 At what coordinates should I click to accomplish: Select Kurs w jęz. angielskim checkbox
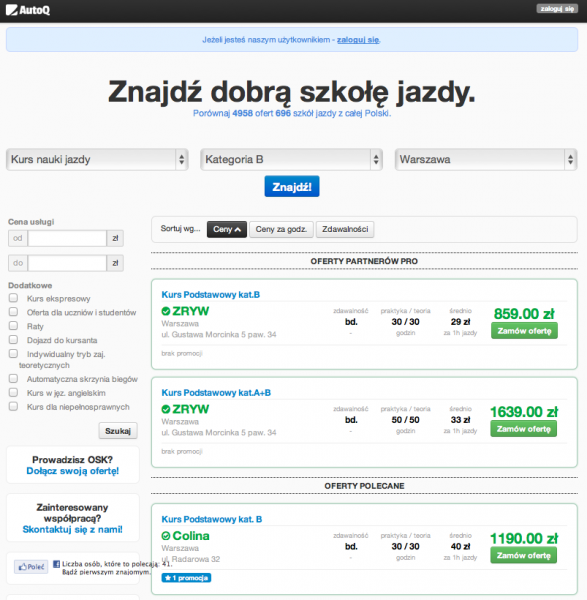coord(13,392)
